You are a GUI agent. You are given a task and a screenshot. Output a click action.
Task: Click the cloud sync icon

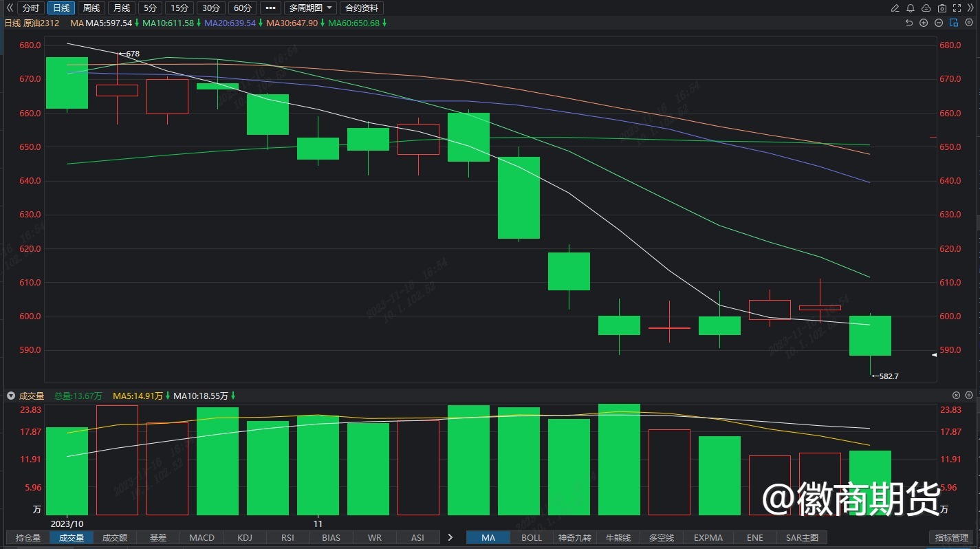pos(926,8)
